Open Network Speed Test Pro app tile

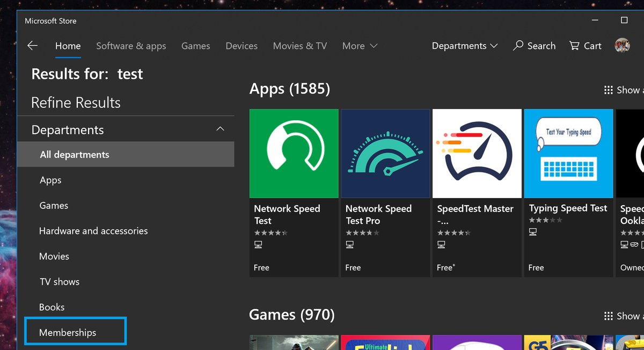coord(385,193)
